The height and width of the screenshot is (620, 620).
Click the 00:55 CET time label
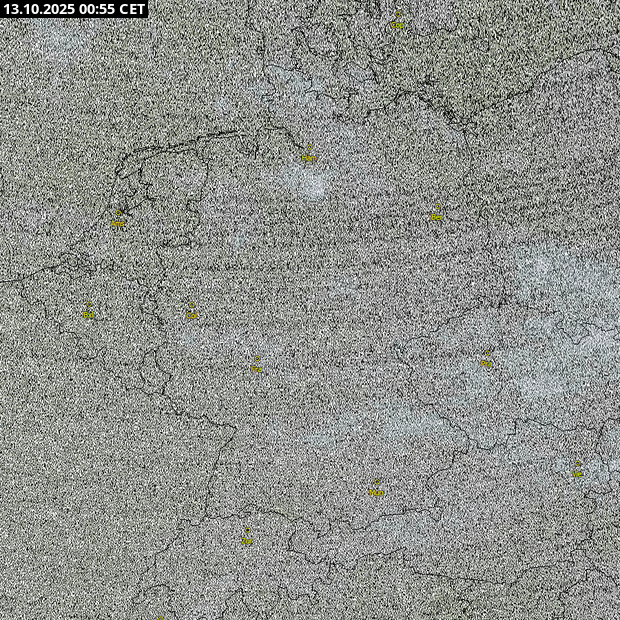(118, 9)
